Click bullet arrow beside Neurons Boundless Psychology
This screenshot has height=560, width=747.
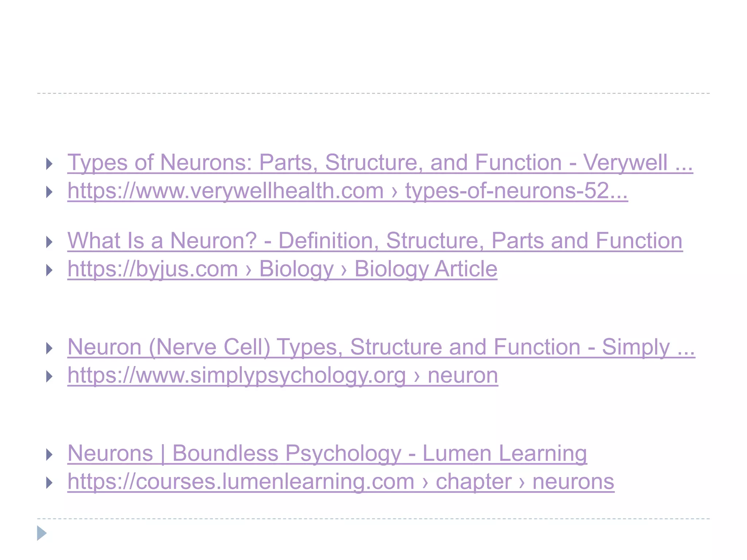(50, 455)
